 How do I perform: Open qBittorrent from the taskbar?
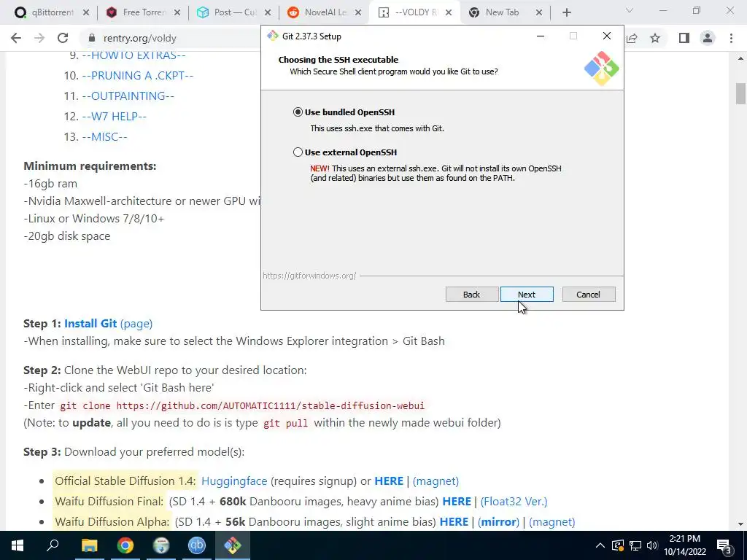pos(197,545)
